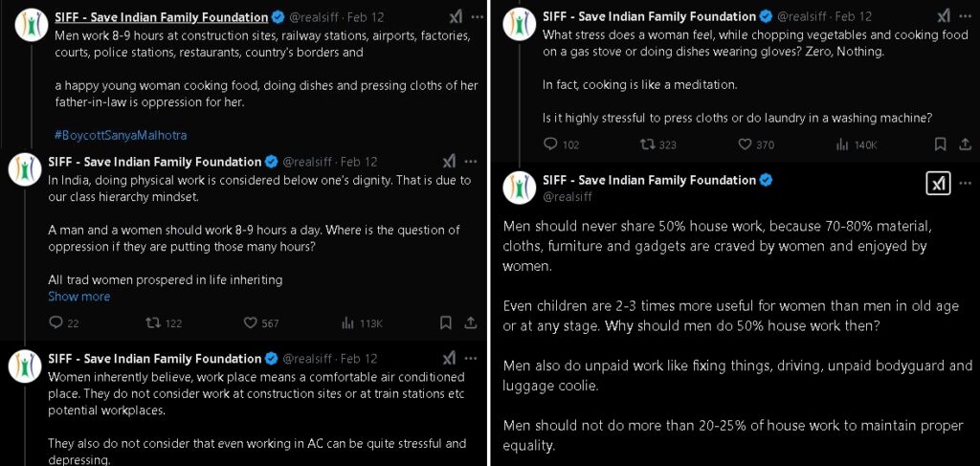
Task: Open Grok on the 'Men should never share' tweet
Action: pyautogui.click(x=939, y=184)
